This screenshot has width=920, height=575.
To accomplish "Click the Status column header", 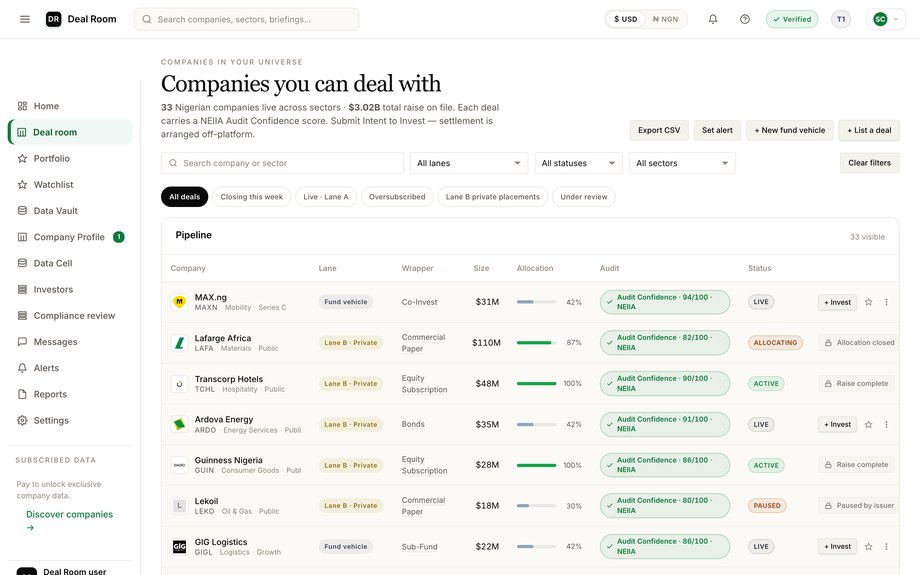I will [759, 268].
